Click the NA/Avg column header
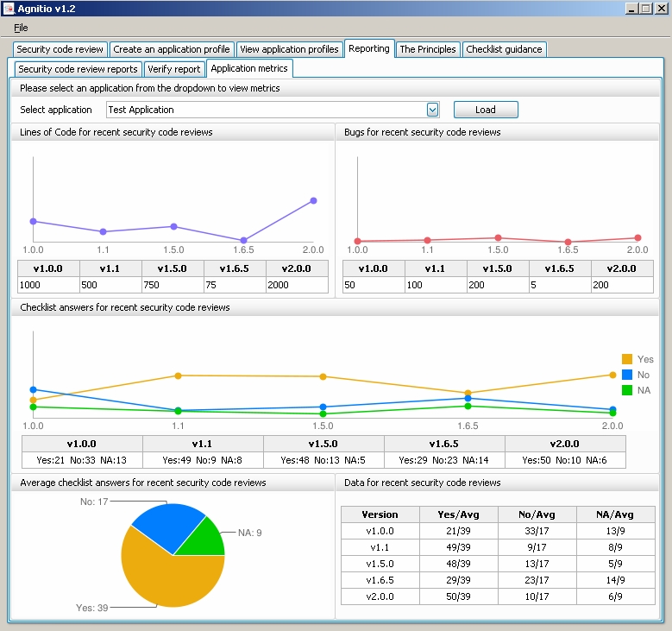The width and height of the screenshot is (672, 631). pos(615,514)
